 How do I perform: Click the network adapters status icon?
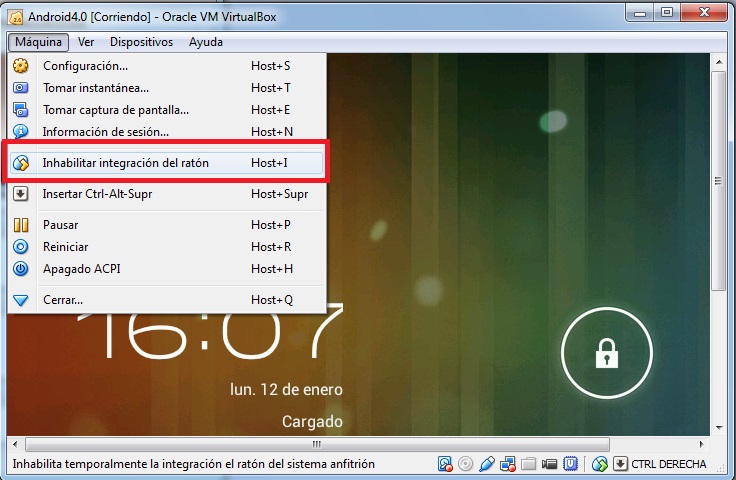pyautogui.click(x=507, y=464)
